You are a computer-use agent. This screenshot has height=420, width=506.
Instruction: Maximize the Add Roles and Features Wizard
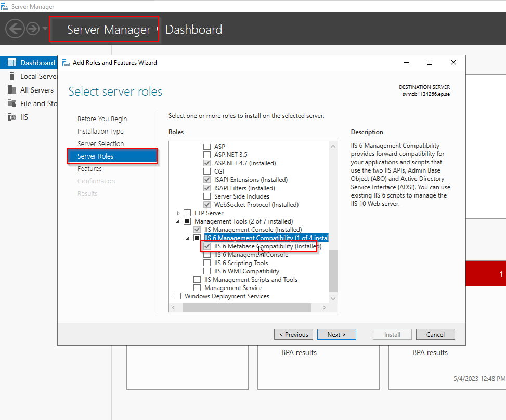tap(430, 62)
